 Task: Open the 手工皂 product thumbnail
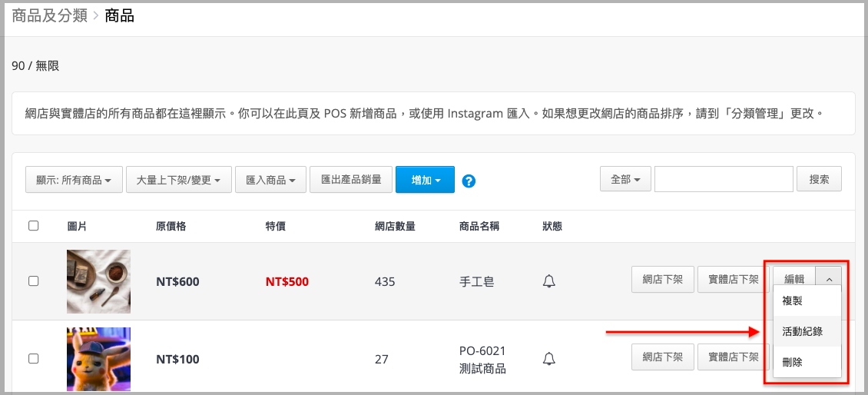click(98, 281)
